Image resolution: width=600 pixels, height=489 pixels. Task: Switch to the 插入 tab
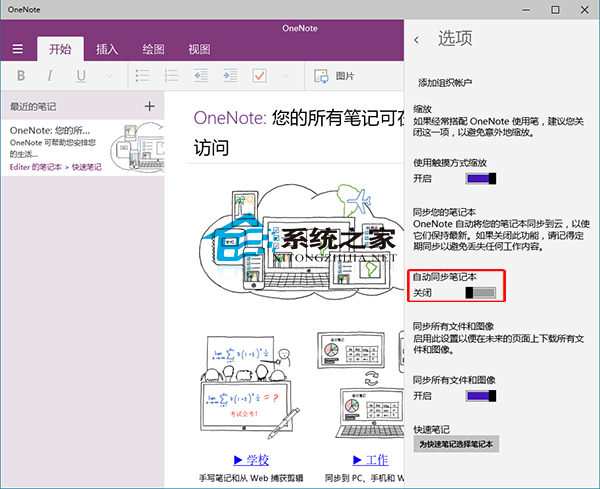[x=107, y=49]
